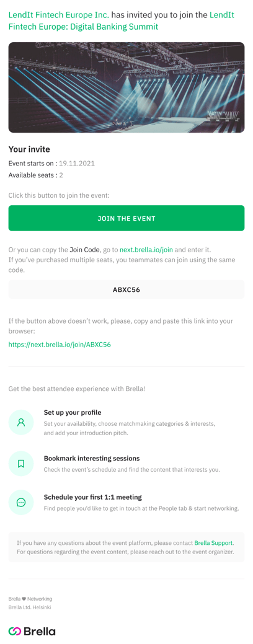Select the Set up your profile heading
Image resolution: width=253 pixels, height=644 pixels.
(73, 412)
